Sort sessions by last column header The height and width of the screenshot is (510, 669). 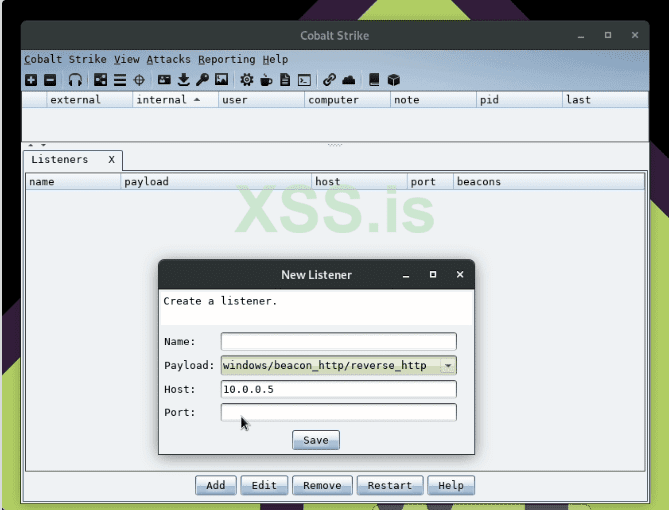605,100
